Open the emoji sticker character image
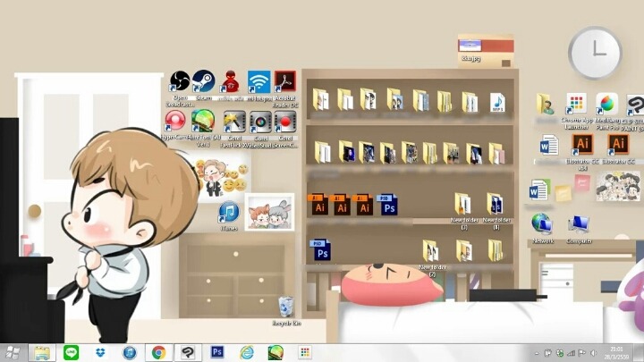Image resolution: width=644 pixels, height=362 pixels. (223, 177)
